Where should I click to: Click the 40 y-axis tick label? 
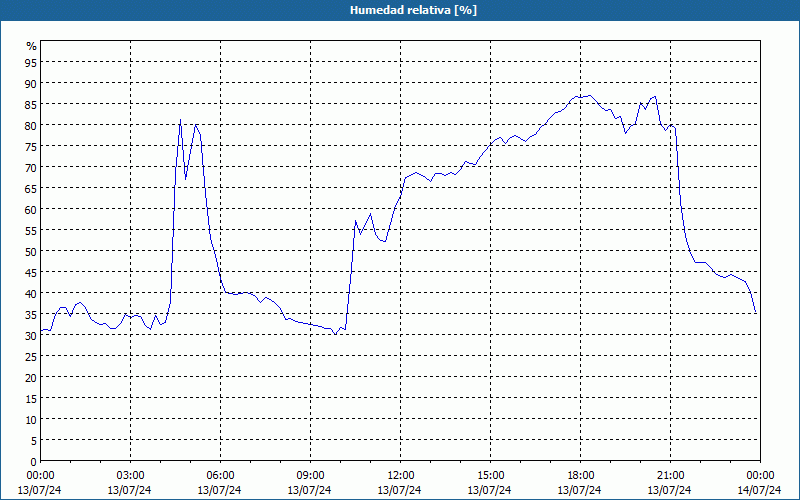coord(31,293)
